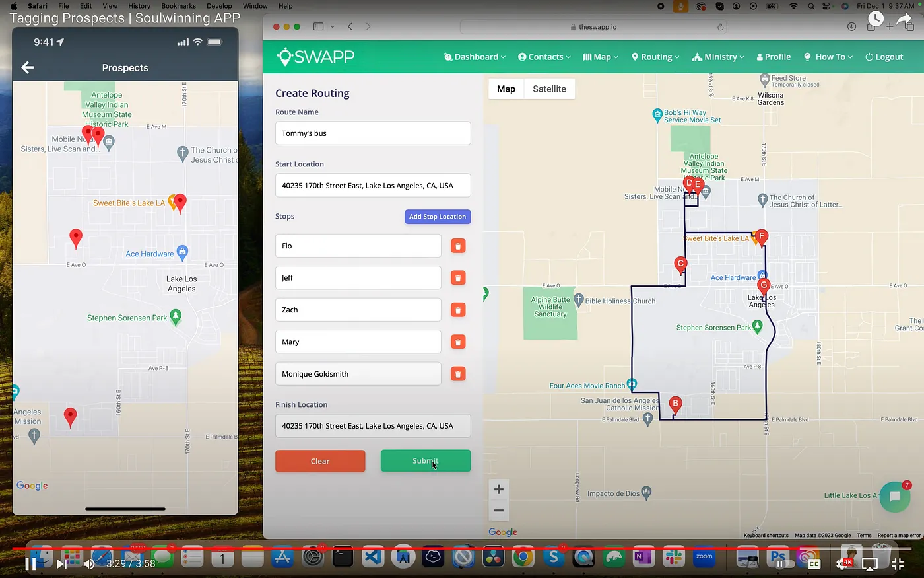Click the Route Name text field
The width and height of the screenshot is (924, 578).
pyautogui.click(x=372, y=133)
